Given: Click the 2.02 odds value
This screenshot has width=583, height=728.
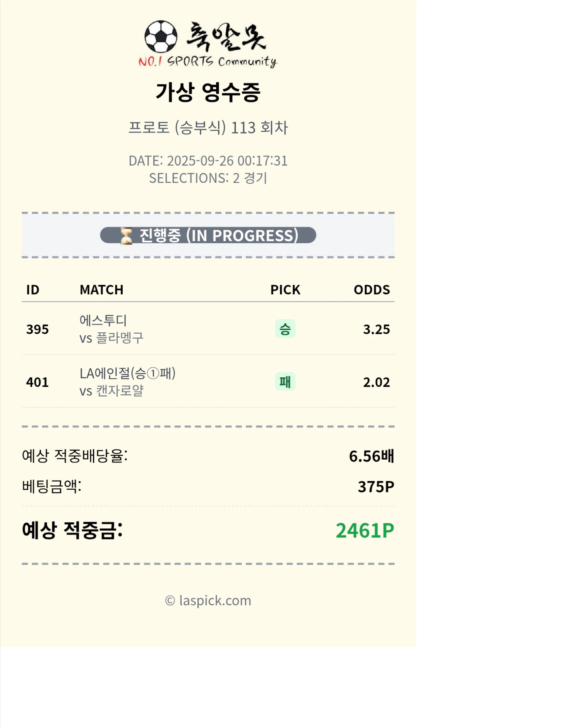Looking at the screenshot, I should tap(376, 382).
